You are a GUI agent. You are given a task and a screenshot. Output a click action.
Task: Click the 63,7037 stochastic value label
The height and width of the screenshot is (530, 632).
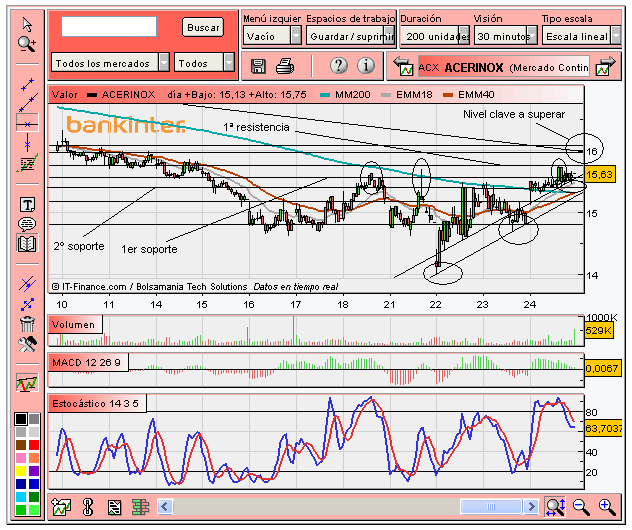[603, 428]
